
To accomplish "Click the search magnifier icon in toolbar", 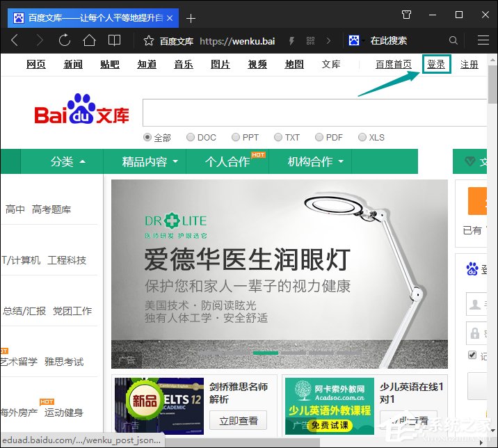I will [453, 40].
